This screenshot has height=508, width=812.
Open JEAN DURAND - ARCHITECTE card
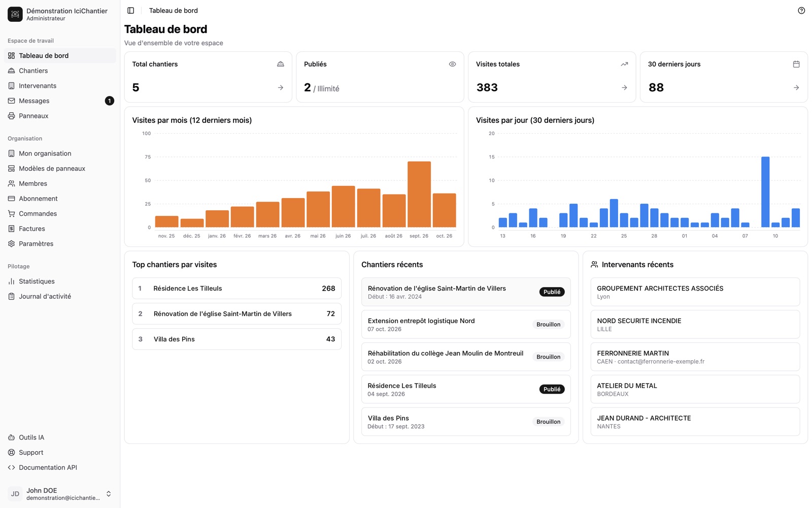(x=695, y=422)
